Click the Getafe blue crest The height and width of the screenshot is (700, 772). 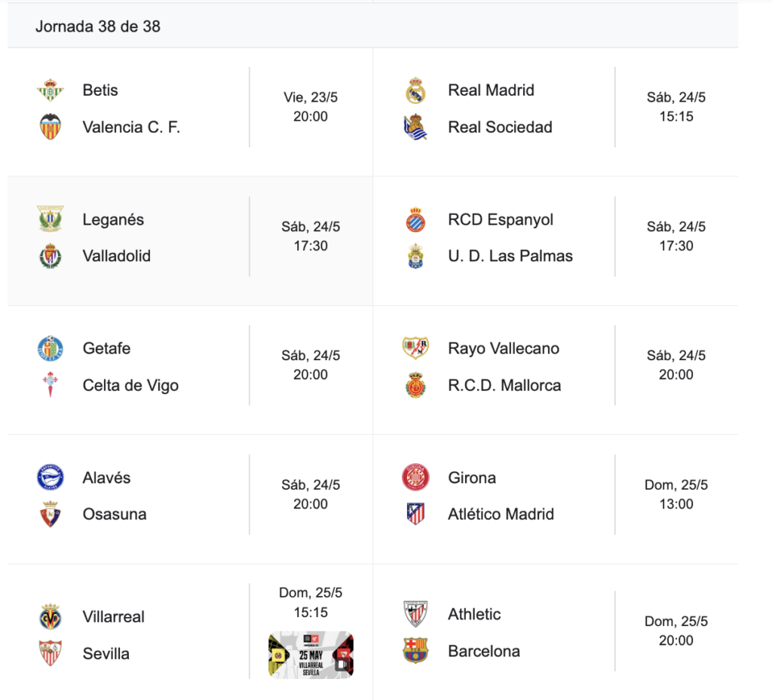tap(51, 348)
